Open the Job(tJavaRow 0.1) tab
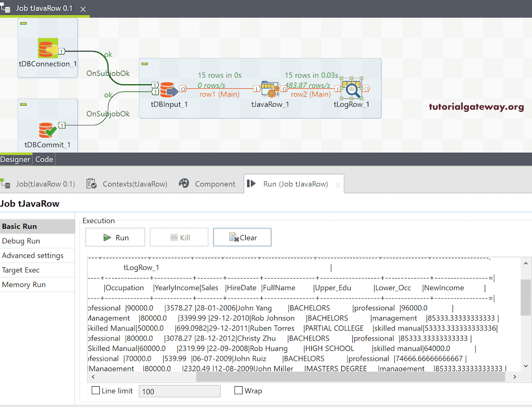 click(x=46, y=184)
